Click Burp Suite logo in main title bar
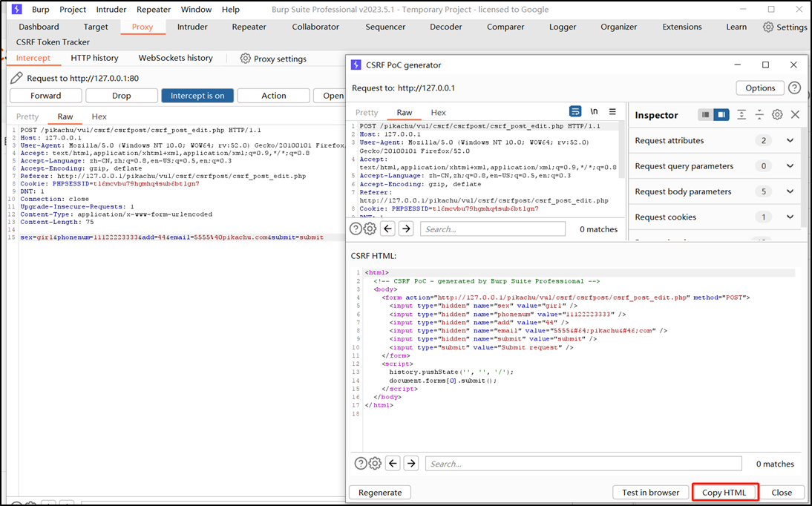Viewport: 812px width, 506px height. pos(16,10)
